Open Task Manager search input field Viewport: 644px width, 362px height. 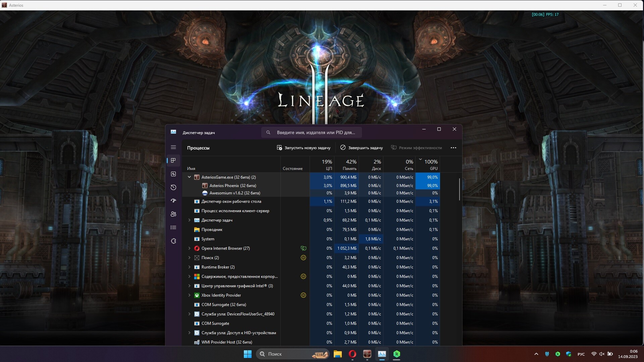(x=316, y=132)
